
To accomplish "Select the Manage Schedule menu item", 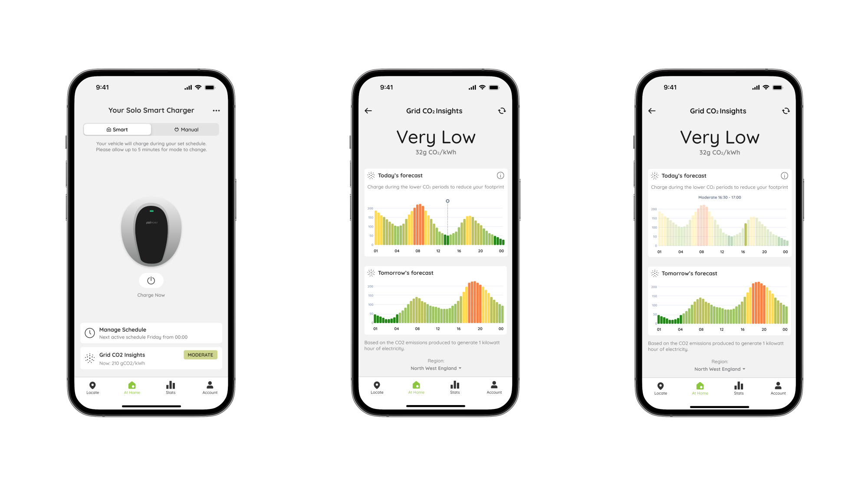I will pos(151,333).
